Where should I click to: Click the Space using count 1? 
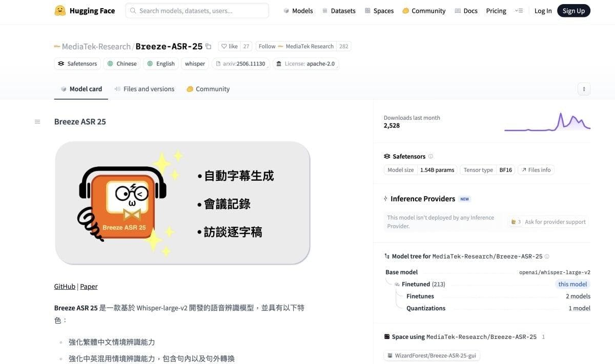(543, 337)
